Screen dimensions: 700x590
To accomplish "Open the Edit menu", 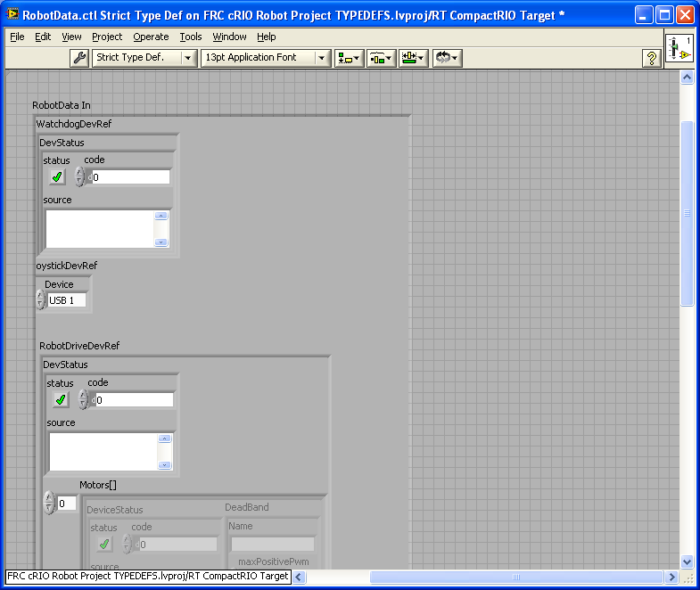I will click(x=43, y=37).
